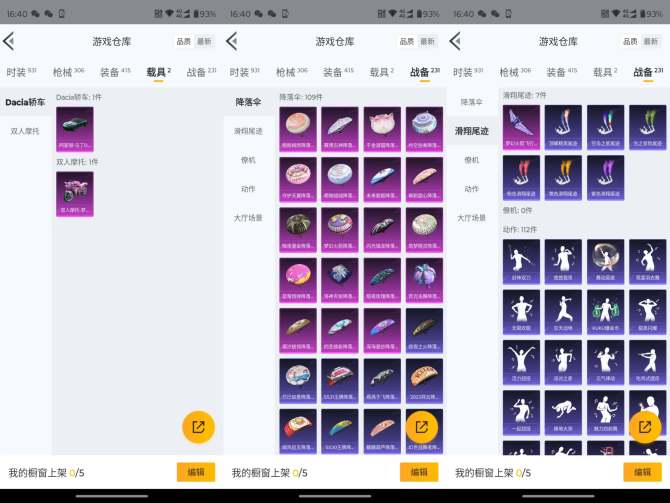Open the 装备 tab on right screen
The image size is (670, 503).
coord(561,72)
